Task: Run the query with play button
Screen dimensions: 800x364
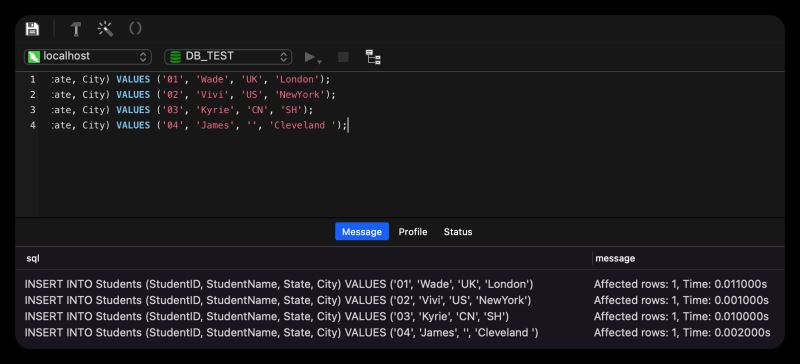Action: point(309,57)
